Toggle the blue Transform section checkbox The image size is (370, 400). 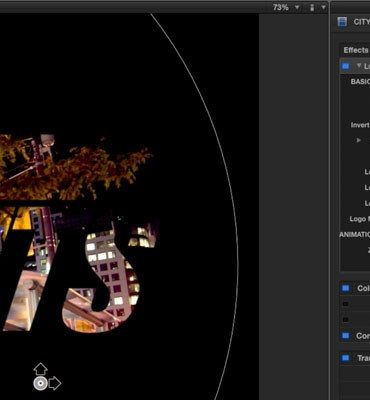point(345,358)
